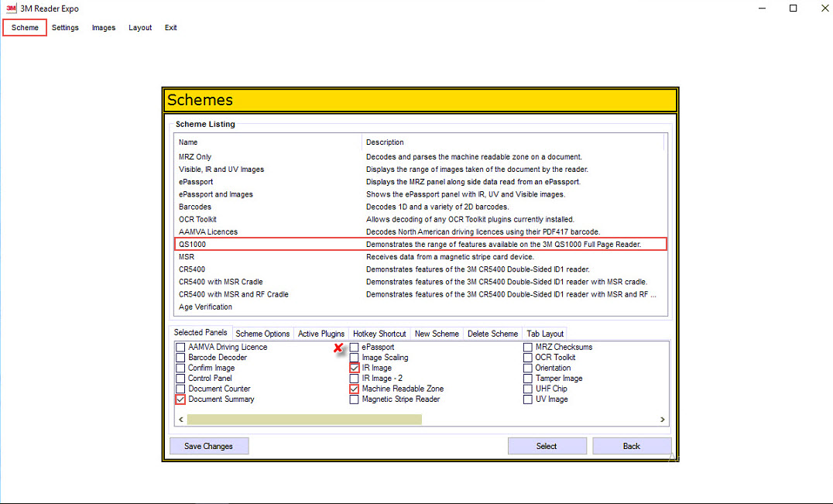Click the red X marker near ePassport
Screen dimensions: 833x504
[338, 349]
